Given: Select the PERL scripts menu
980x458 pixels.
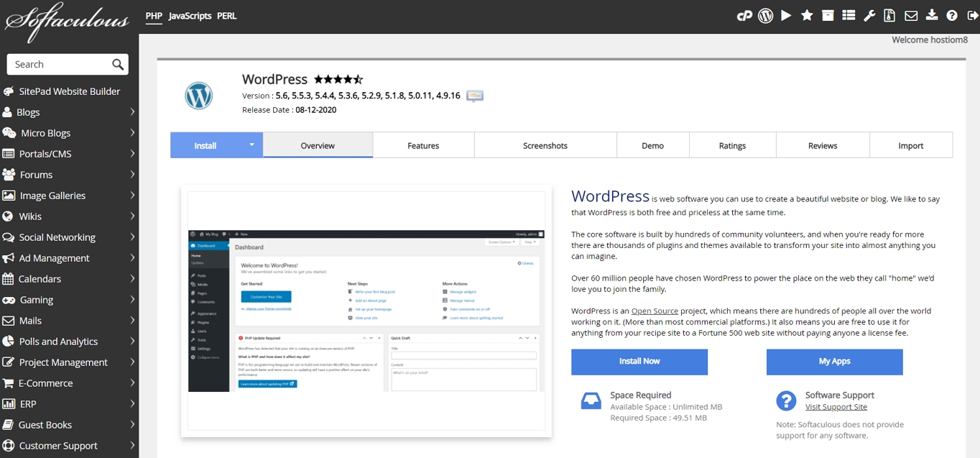Looking at the screenshot, I should click(x=226, y=16).
